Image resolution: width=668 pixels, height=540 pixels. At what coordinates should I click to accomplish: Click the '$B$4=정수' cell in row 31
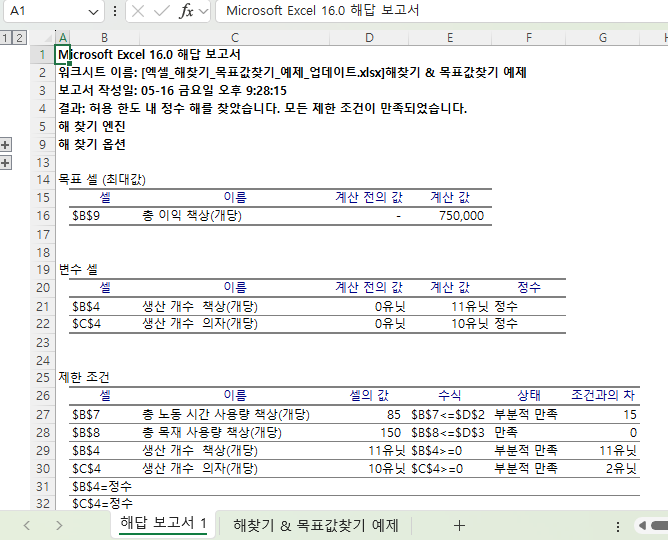click(104, 486)
